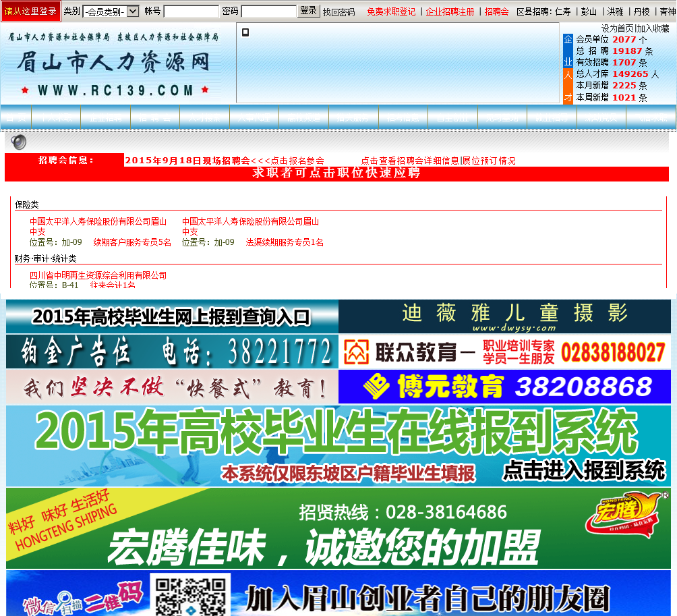Open 人才搜索 navigation tab

(205, 117)
